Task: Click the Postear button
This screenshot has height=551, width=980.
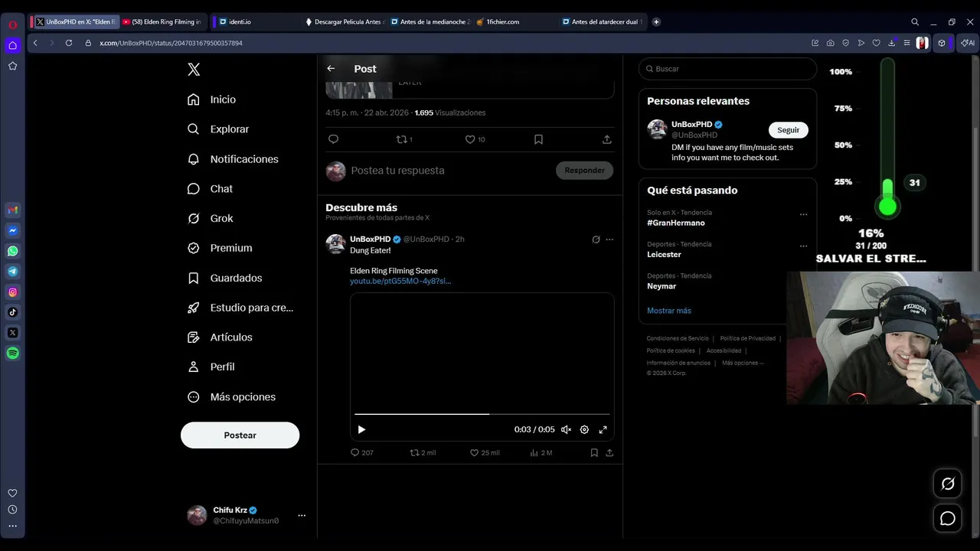Action: (x=240, y=435)
